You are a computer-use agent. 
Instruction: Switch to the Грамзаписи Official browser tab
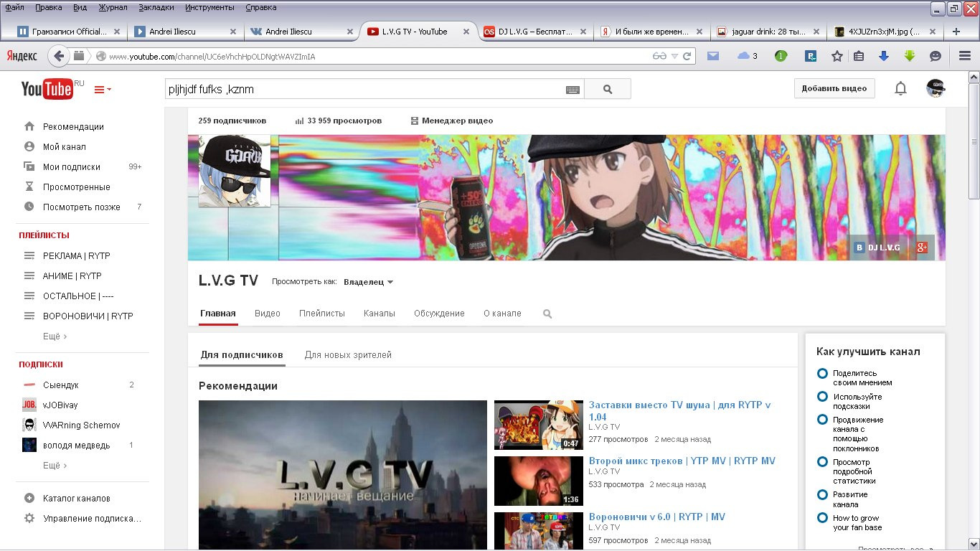click(x=68, y=32)
